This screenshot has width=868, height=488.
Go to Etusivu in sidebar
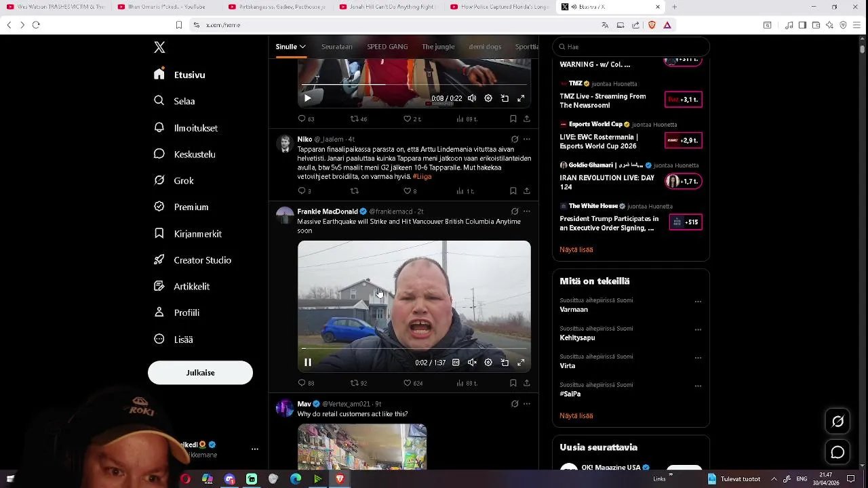pyautogui.click(x=180, y=75)
